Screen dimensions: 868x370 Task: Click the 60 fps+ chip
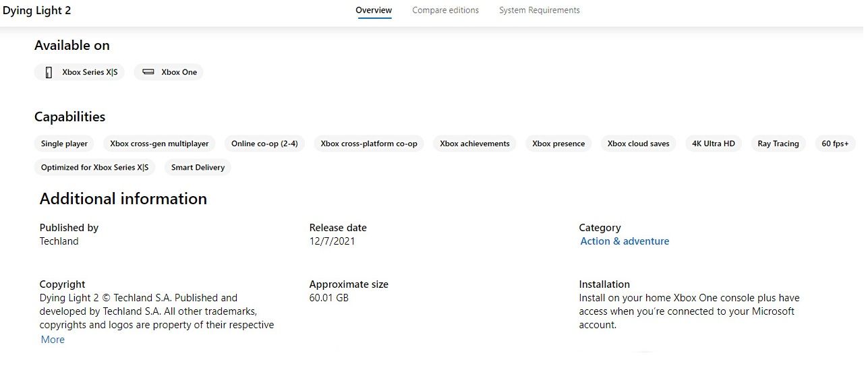(x=835, y=144)
